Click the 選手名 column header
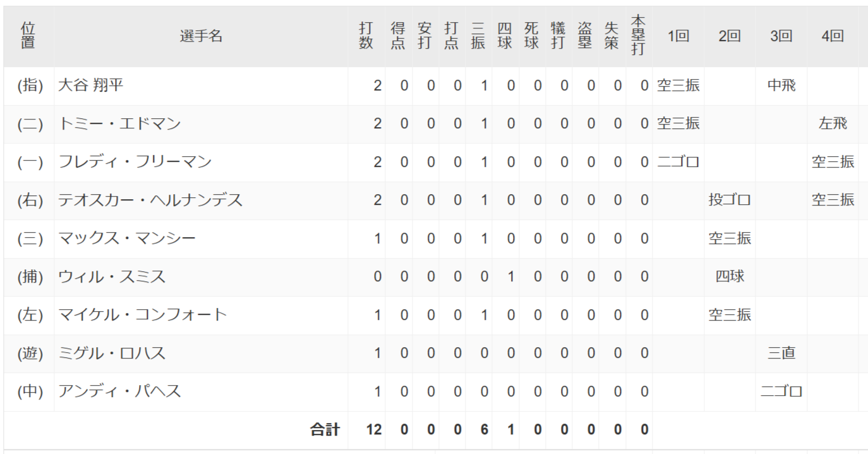Viewport: 868px width, 454px height. tap(201, 37)
